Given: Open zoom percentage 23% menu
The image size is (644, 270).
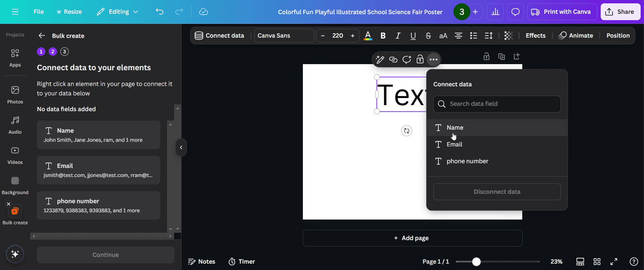Looking at the screenshot, I should 556,262.
